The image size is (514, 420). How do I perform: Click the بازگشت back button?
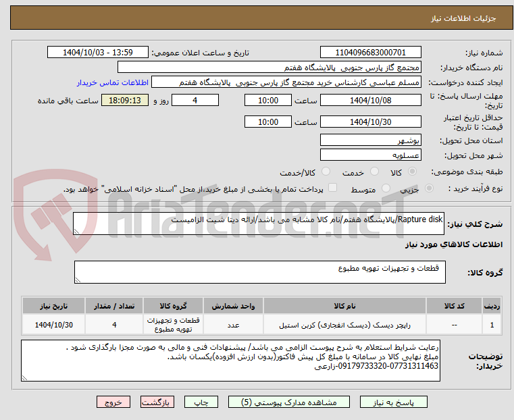(157, 402)
